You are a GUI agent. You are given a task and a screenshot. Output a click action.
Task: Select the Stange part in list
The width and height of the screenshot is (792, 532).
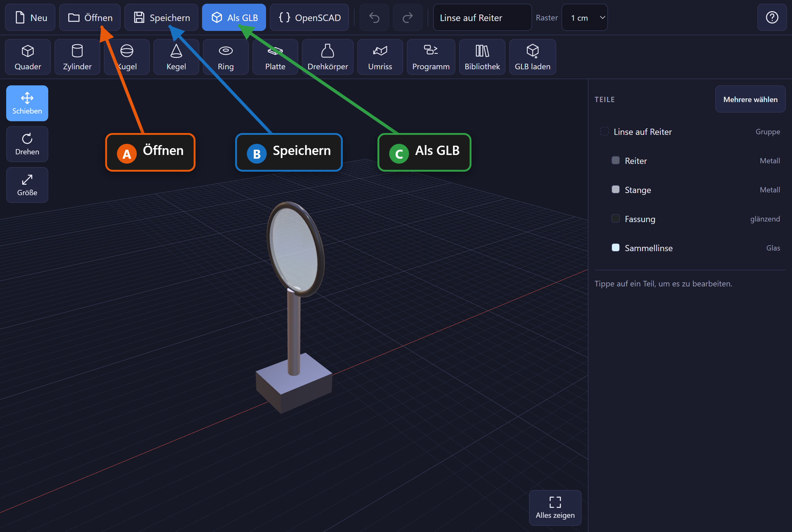point(690,190)
